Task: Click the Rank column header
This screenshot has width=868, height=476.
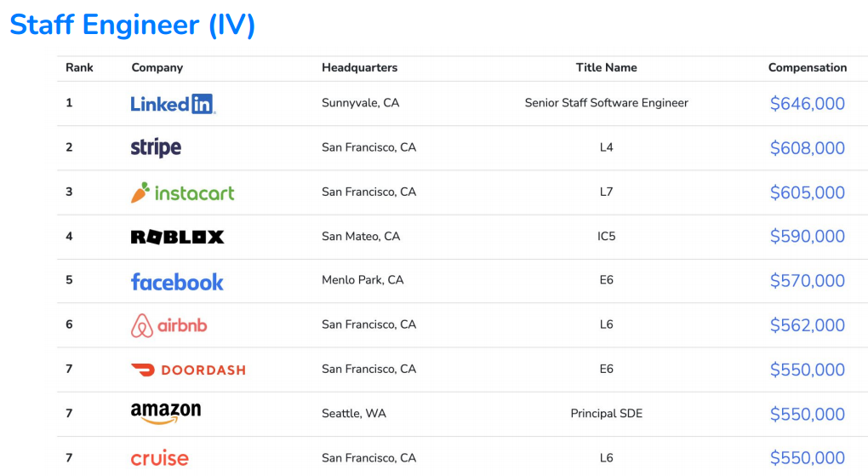Action: (79, 68)
